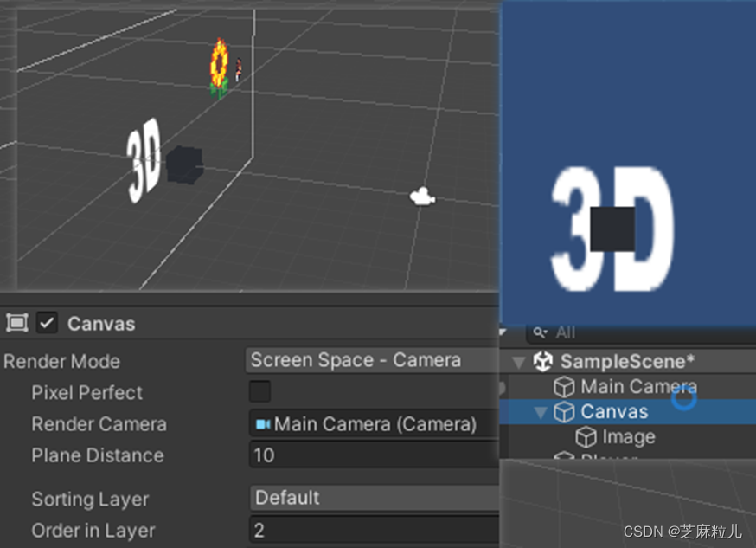Screen dimensions: 756x548
Task: Click the Hierarchy search All field
Action: point(641,332)
